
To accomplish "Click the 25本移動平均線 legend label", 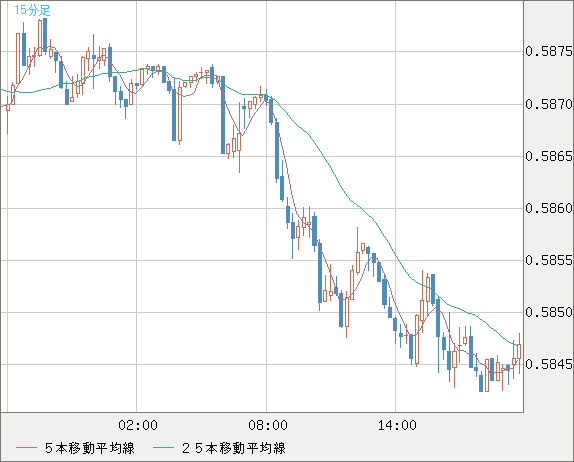I will [234, 448].
